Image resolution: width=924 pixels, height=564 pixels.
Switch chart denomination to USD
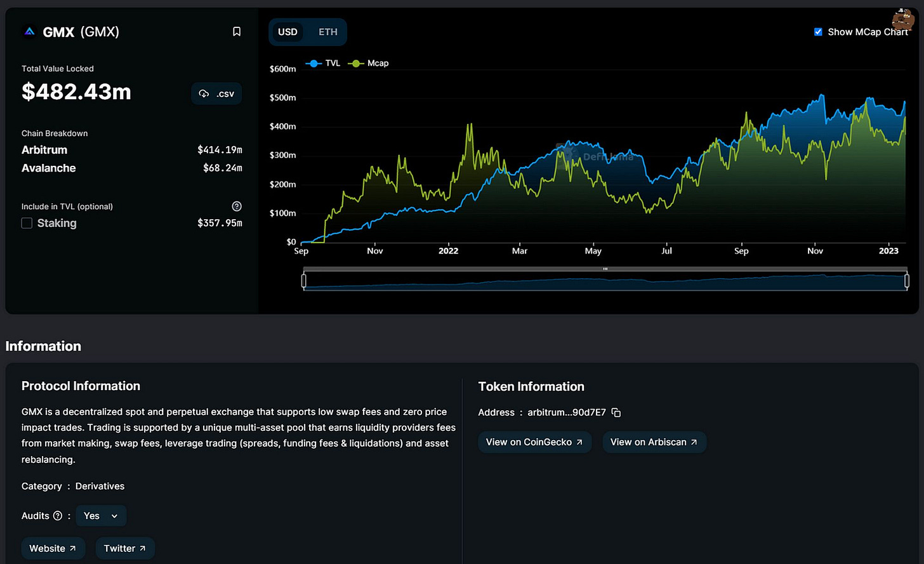pos(287,32)
